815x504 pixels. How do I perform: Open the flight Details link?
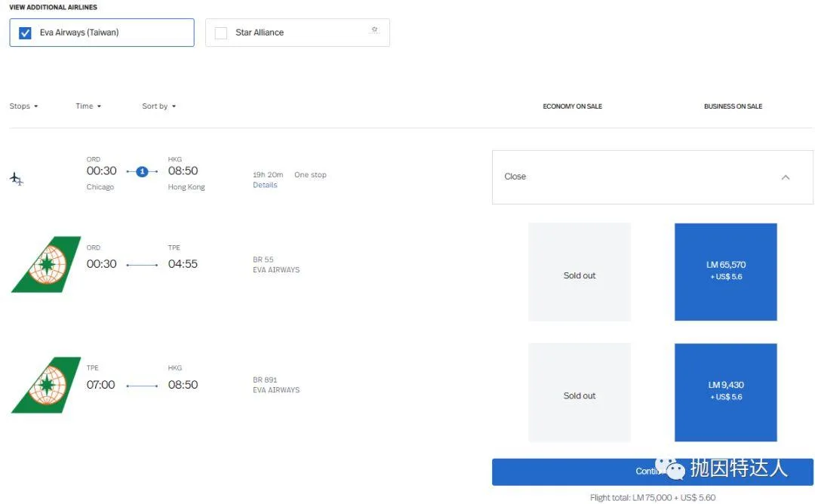coord(265,185)
